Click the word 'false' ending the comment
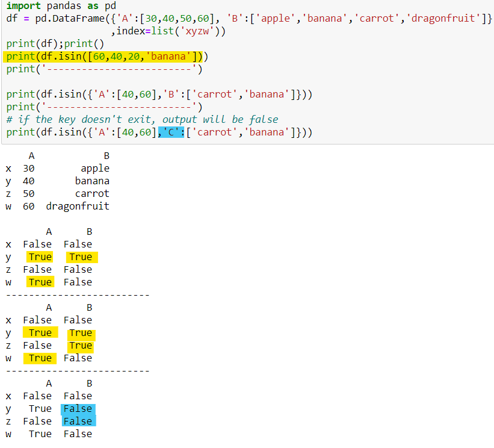 pos(264,119)
